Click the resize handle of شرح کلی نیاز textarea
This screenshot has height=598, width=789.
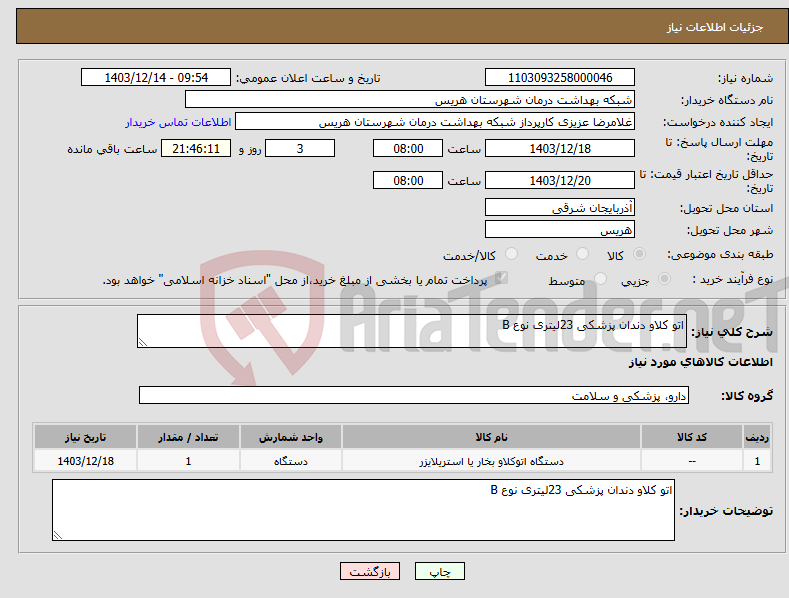(142, 343)
